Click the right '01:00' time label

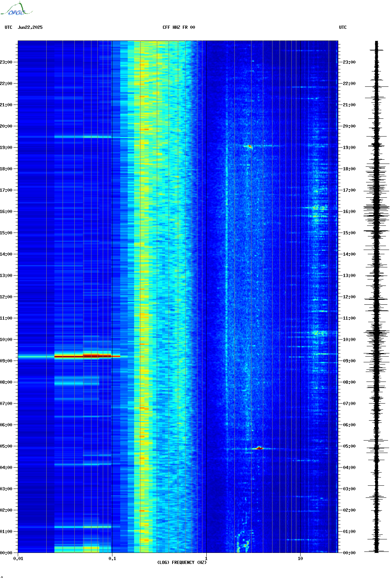pos(349,532)
